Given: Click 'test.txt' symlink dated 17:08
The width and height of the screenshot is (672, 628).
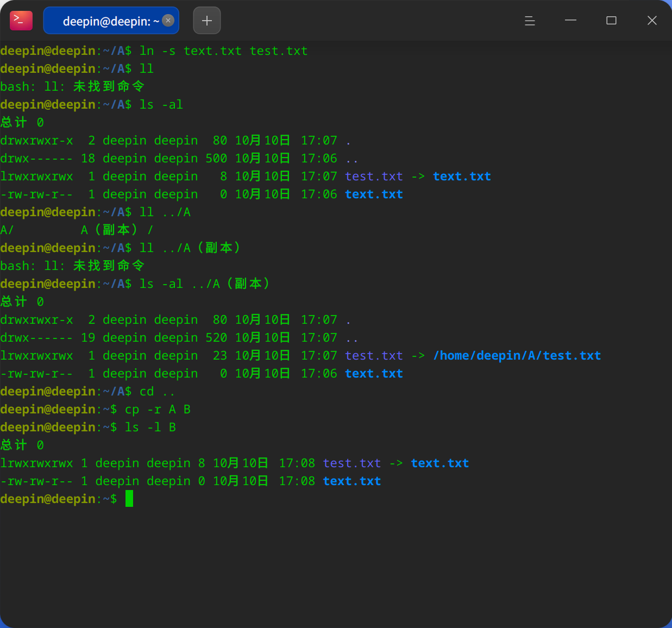Looking at the screenshot, I should pyautogui.click(x=352, y=463).
